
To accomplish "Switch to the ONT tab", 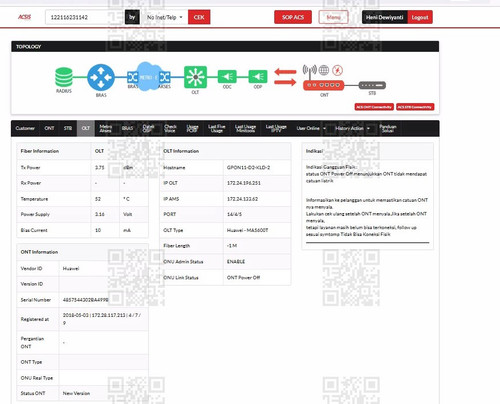I will click(49, 128).
